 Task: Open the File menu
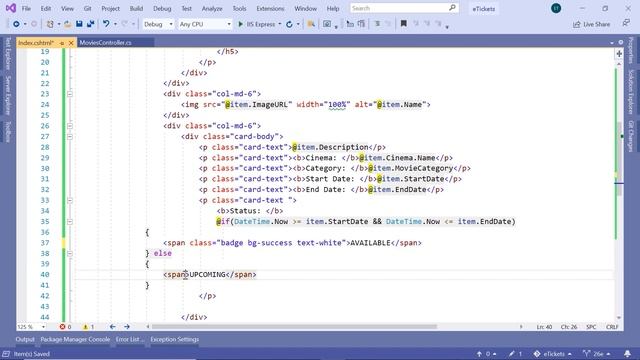tap(26, 8)
